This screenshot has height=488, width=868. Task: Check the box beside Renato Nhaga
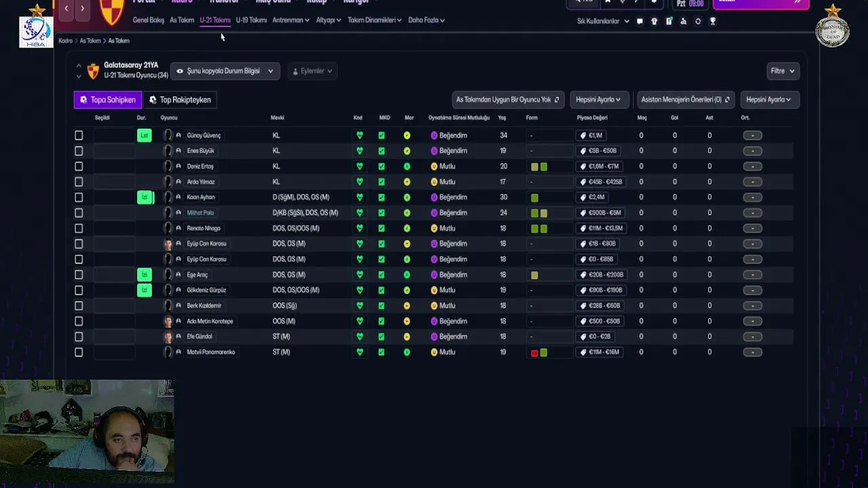[x=79, y=228]
